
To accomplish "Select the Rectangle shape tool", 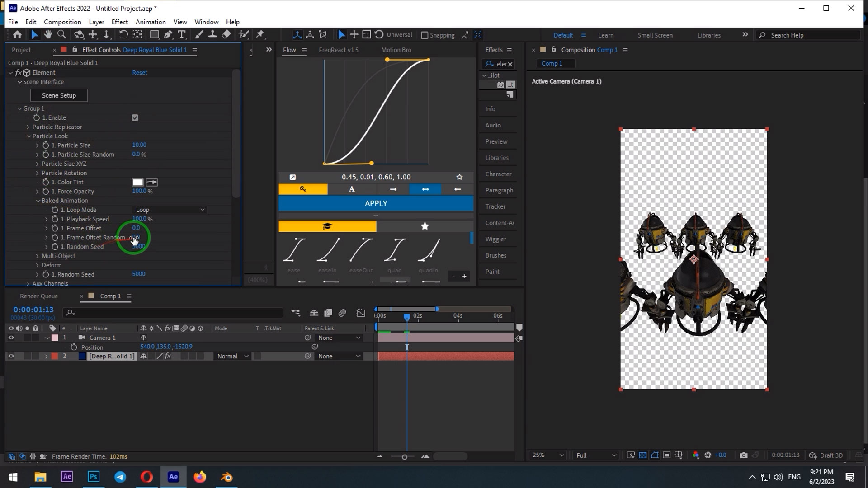I will (x=154, y=35).
